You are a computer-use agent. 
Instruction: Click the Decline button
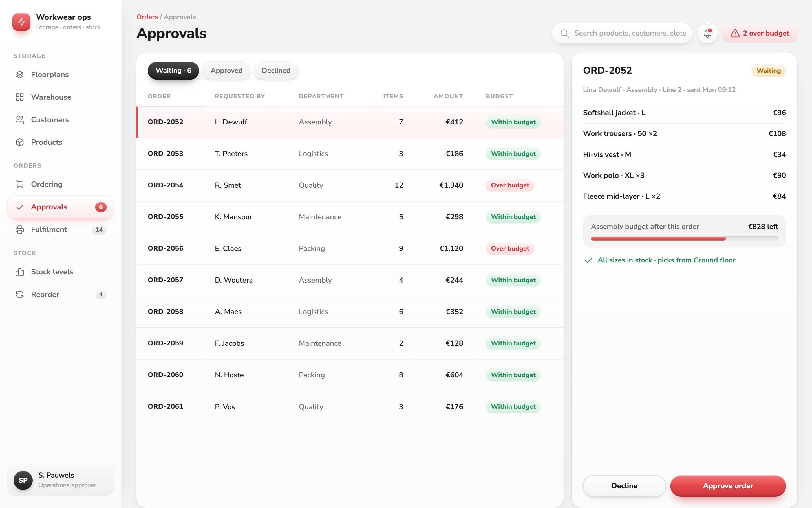pyautogui.click(x=624, y=486)
